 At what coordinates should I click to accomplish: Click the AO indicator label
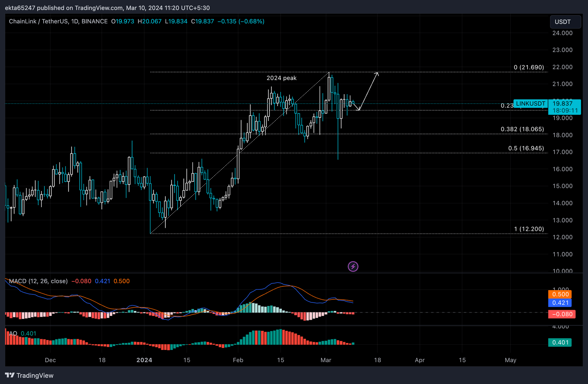click(13, 333)
